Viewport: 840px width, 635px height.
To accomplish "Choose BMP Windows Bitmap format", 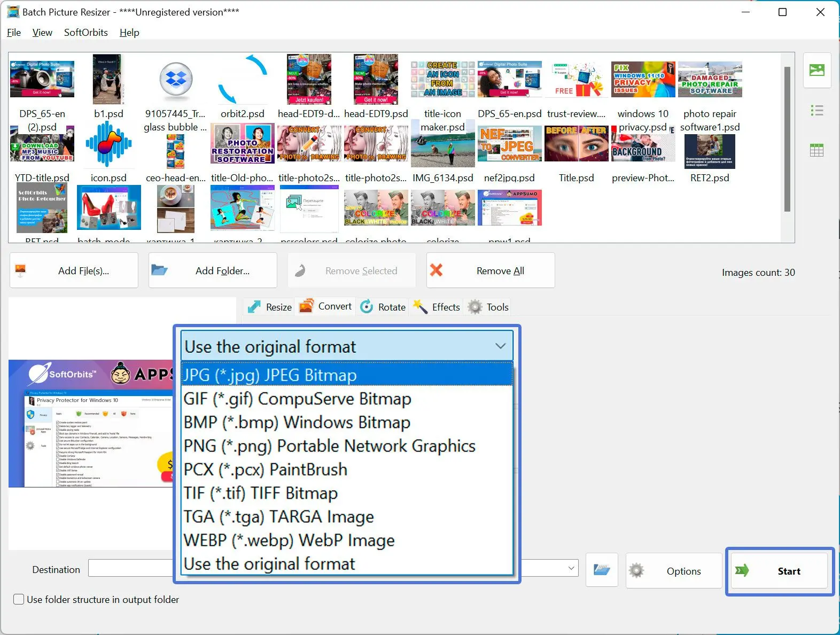I will click(347, 422).
